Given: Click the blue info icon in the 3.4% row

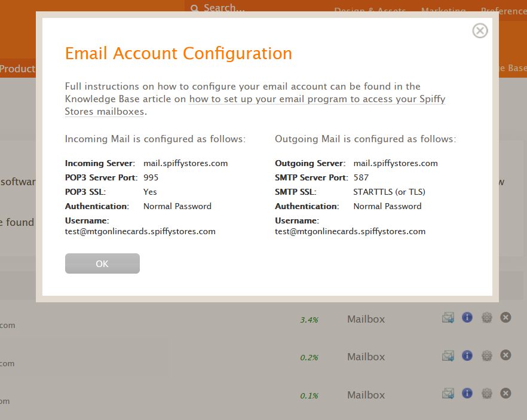Looking at the screenshot, I should pos(467,317).
